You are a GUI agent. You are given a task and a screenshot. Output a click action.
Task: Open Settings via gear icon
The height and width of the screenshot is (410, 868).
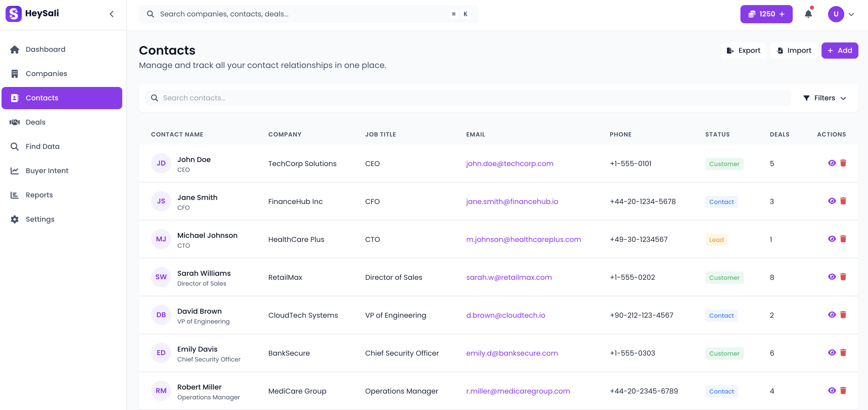15,219
